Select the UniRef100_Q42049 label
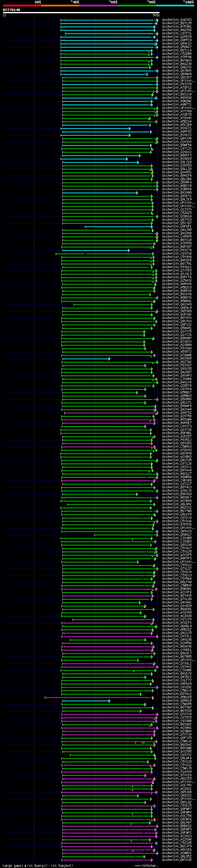Image resolution: width=197 pixels, height=868 pixels. click(177, 304)
